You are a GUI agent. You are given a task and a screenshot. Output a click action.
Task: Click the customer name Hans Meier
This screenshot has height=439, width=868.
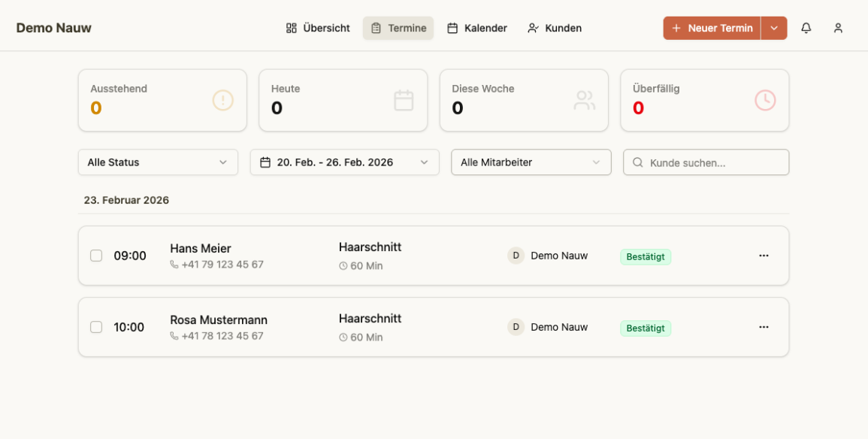pyautogui.click(x=201, y=249)
